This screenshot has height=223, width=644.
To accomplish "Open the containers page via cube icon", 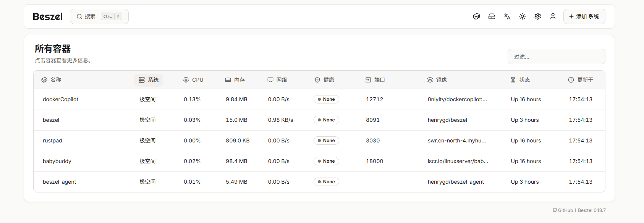I will (x=476, y=16).
